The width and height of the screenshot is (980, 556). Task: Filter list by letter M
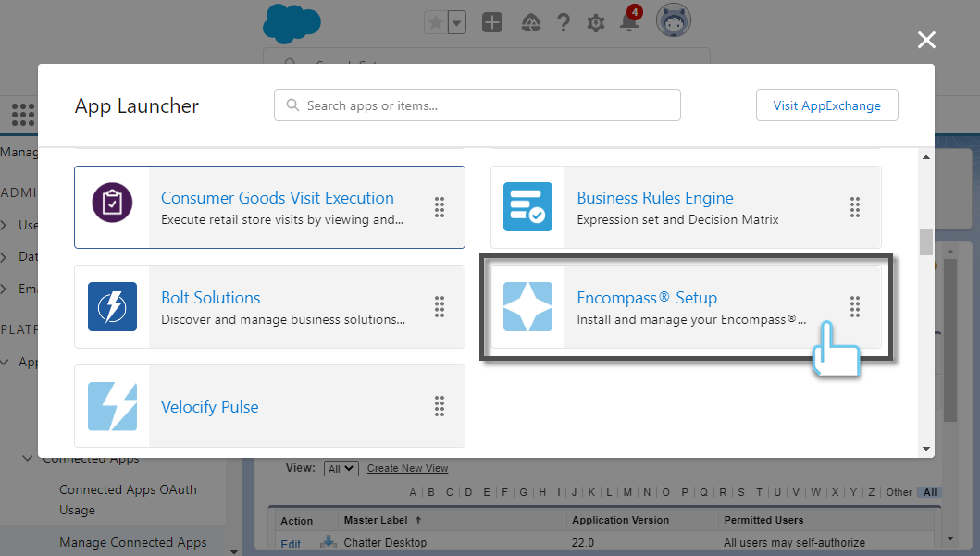(627, 492)
